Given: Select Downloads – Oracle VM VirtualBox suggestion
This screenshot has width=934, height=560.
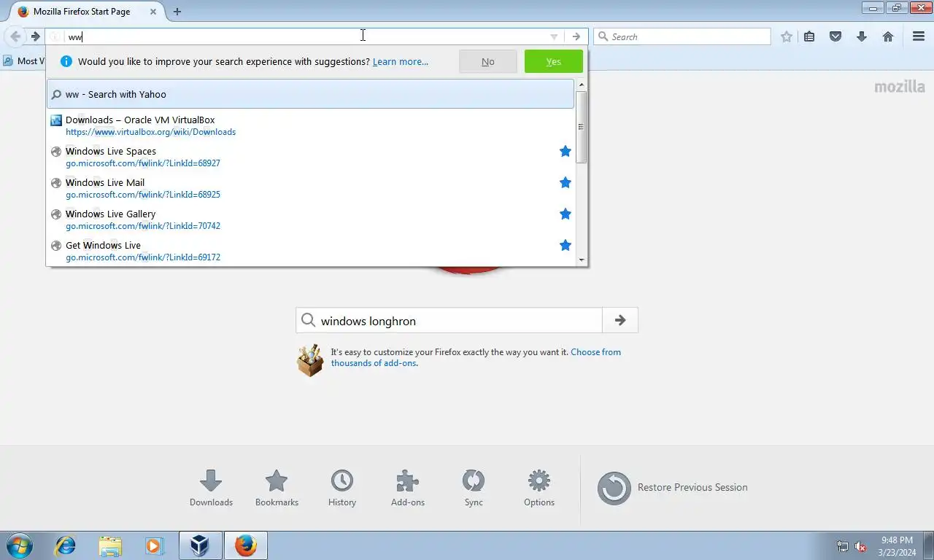Looking at the screenshot, I should pos(311,125).
